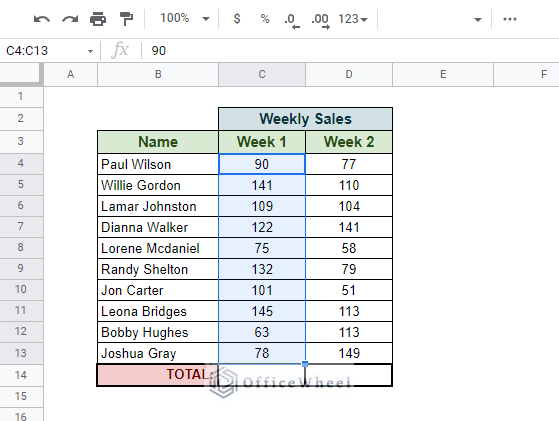Select column D header
The height and width of the screenshot is (421, 559).
coord(349,74)
